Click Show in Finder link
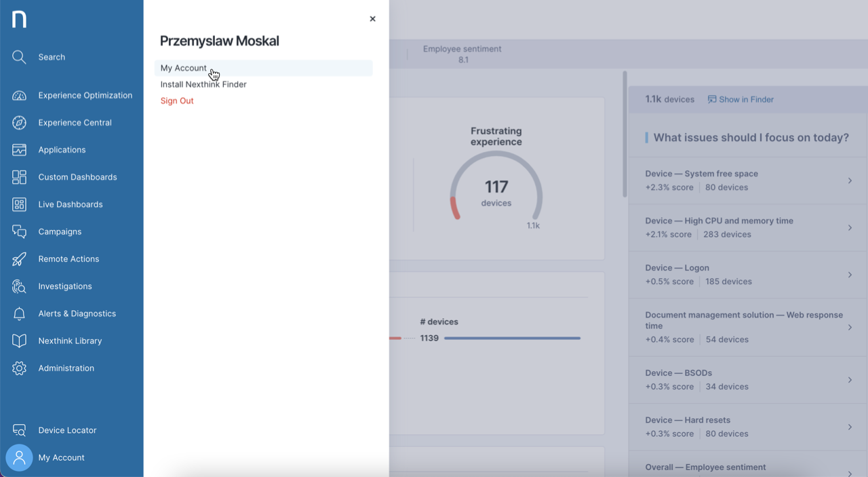The image size is (868, 477). coord(741,99)
